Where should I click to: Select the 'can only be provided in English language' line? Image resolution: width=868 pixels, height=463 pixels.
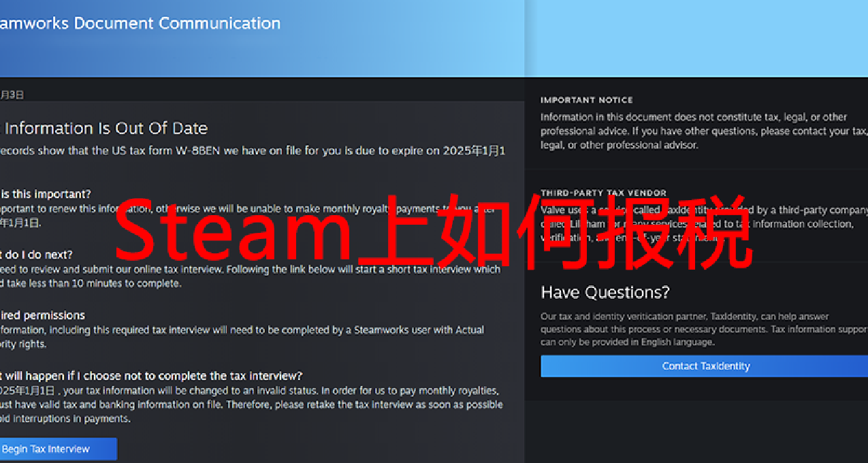click(x=628, y=342)
